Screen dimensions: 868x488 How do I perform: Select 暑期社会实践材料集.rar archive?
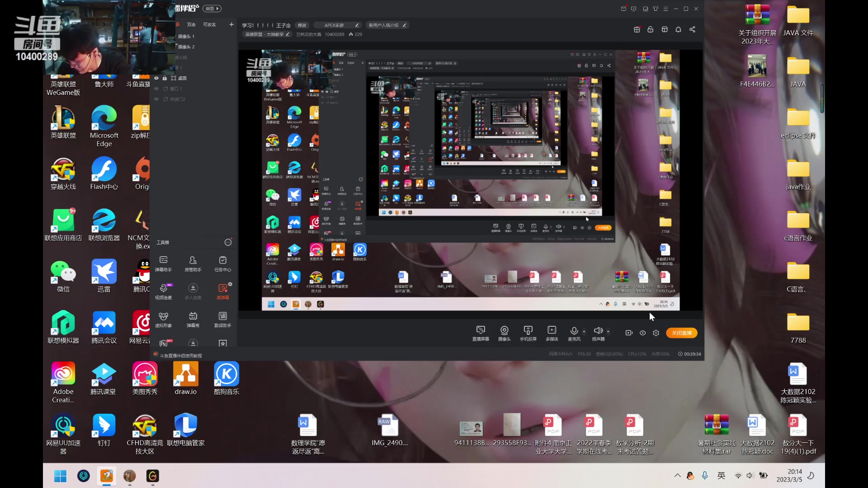(717, 434)
